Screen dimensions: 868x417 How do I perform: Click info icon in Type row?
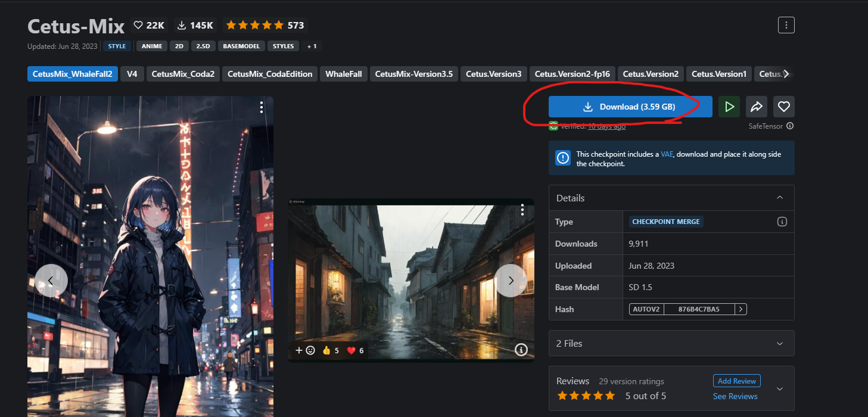point(782,222)
